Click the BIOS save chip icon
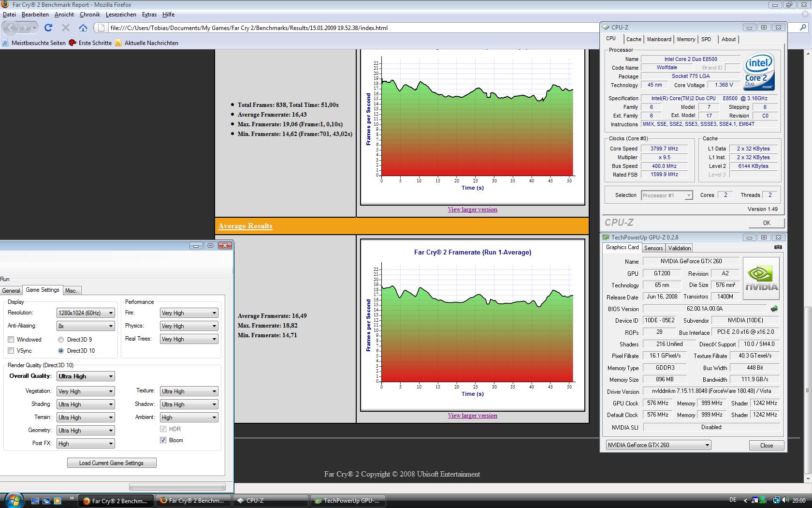 [774, 309]
